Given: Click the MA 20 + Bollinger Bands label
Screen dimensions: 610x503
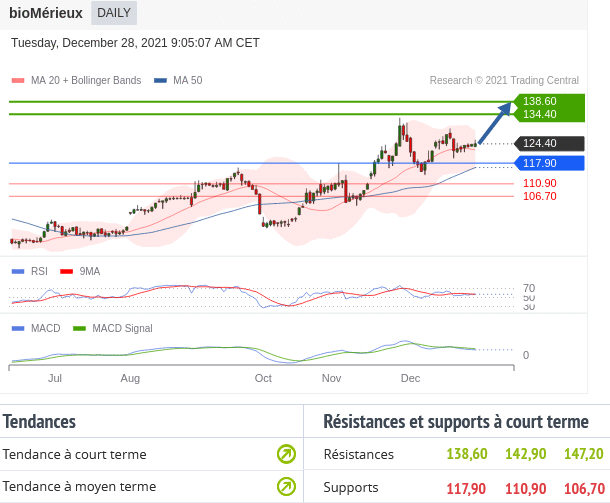Looking at the screenshot, I should tap(86, 81).
